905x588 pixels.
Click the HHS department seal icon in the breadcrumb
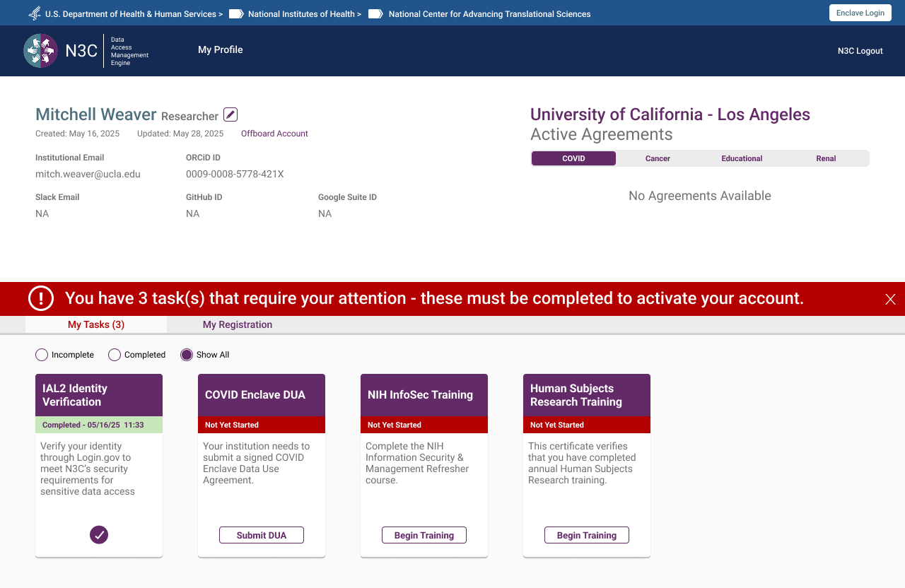pyautogui.click(x=33, y=13)
